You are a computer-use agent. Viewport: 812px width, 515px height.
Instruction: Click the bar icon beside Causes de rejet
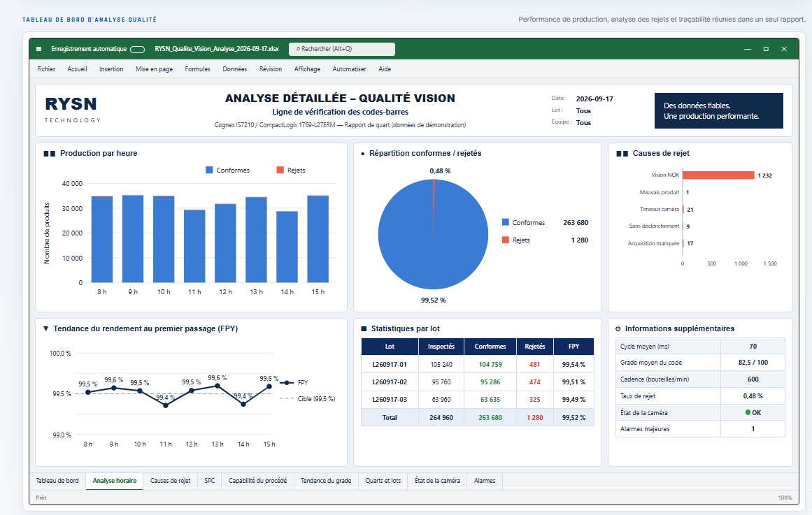[622, 154]
